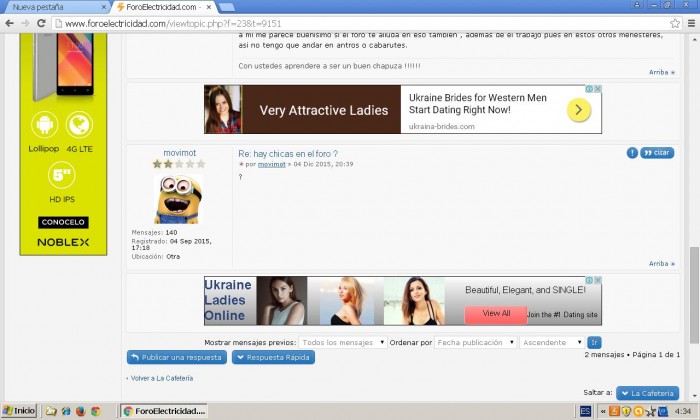Close the Very Attractive Ladies ad with the X
Viewport: 700px width, 420px height.
(x=597, y=89)
